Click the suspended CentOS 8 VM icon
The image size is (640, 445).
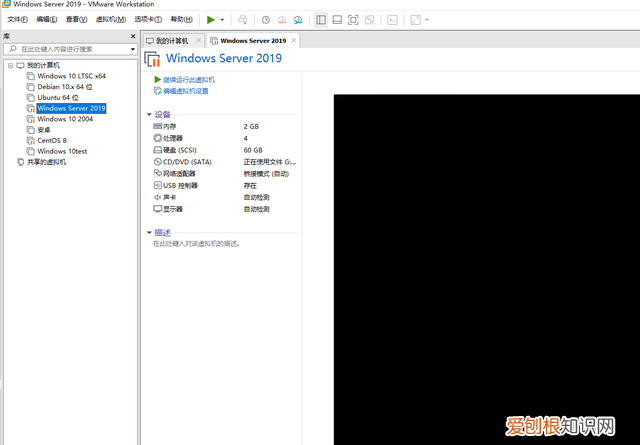click(31, 140)
